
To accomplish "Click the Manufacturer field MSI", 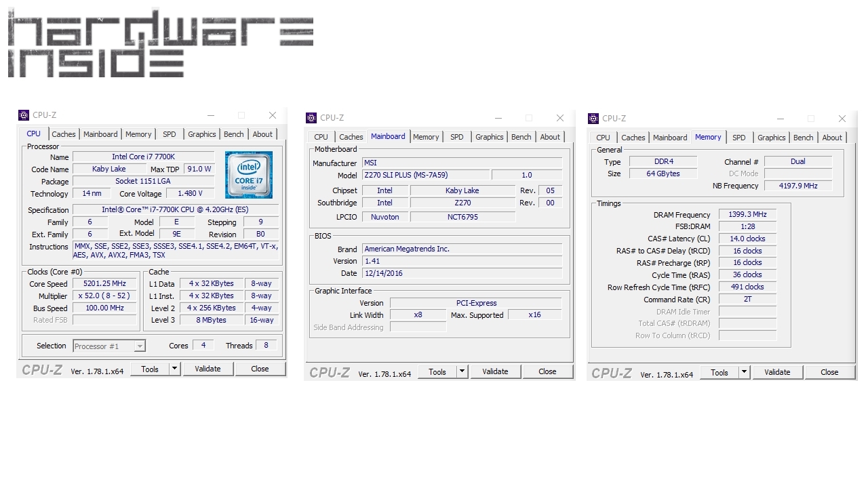I will pyautogui.click(x=462, y=163).
